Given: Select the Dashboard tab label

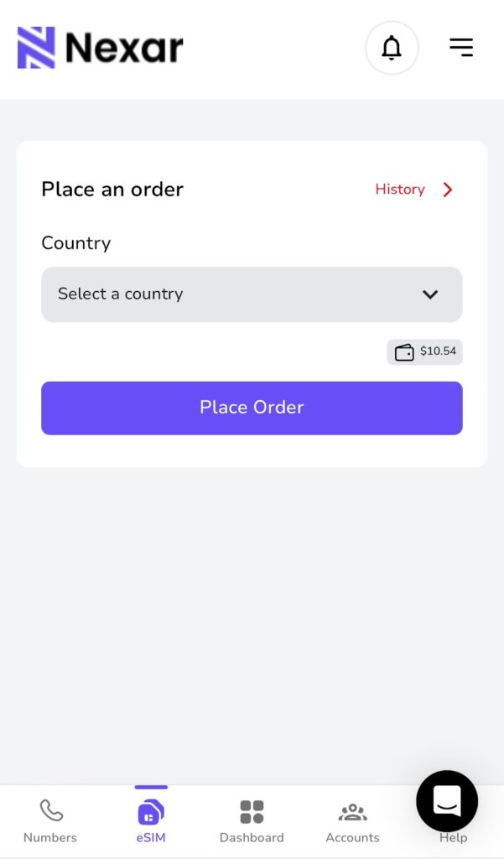Looking at the screenshot, I should [252, 838].
